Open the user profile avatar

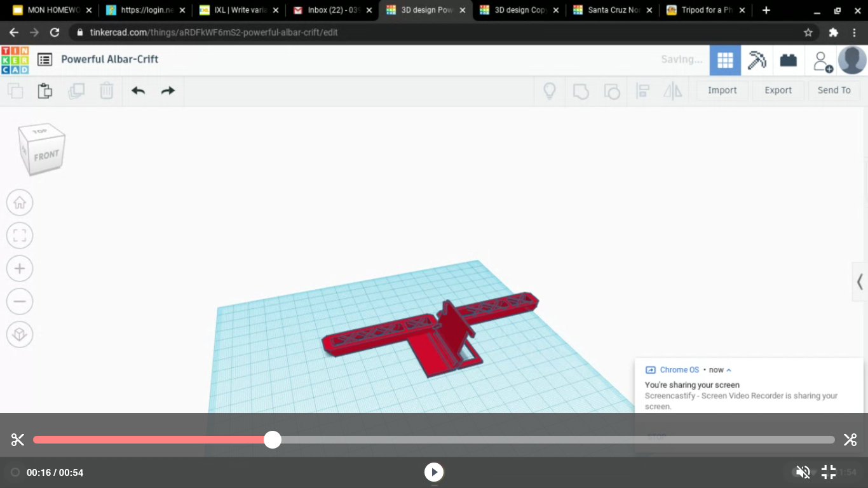(x=852, y=60)
